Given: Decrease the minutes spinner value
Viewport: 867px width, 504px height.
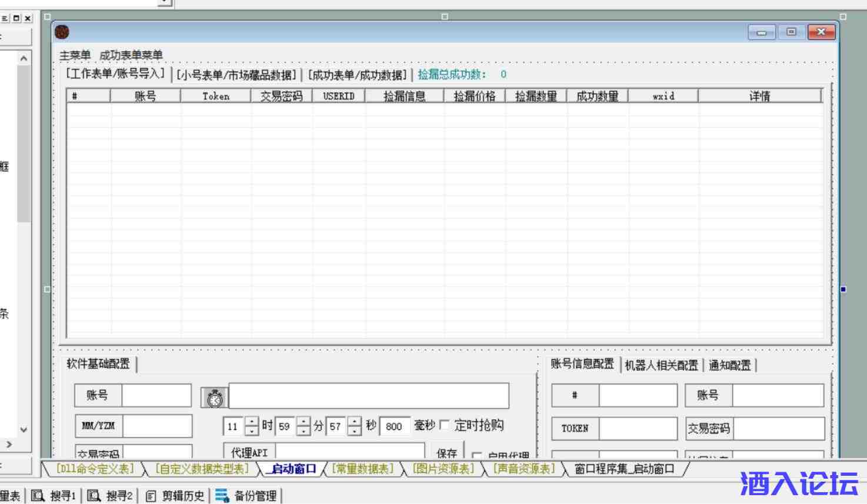Looking at the screenshot, I should coord(303,431).
